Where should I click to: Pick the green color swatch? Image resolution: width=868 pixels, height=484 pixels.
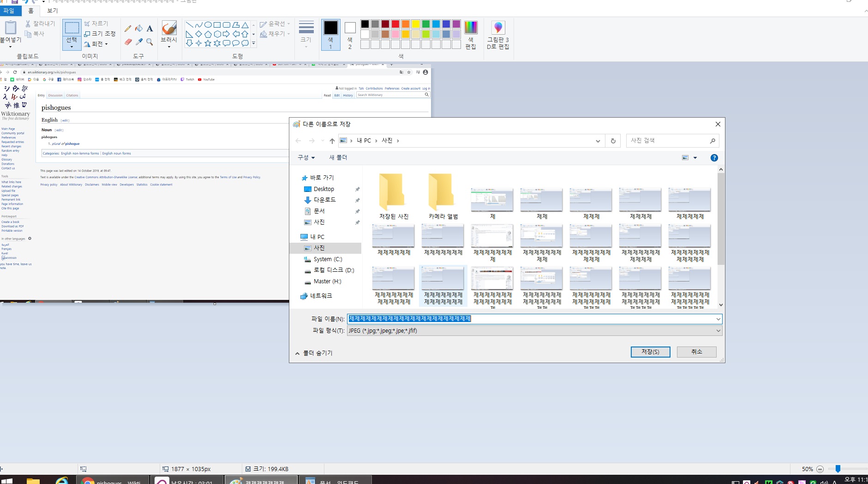(425, 24)
